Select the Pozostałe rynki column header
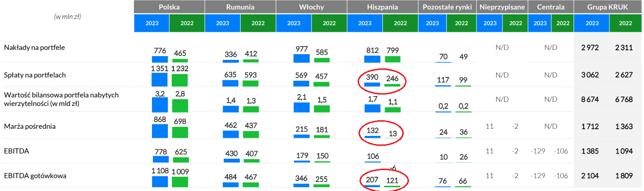This screenshot has width=644, height=191. click(447, 7)
